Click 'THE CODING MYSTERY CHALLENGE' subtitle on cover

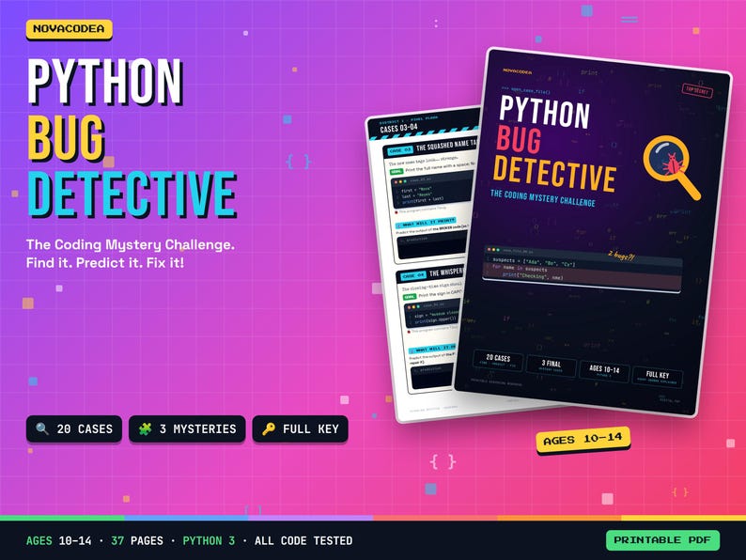coord(543,198)
